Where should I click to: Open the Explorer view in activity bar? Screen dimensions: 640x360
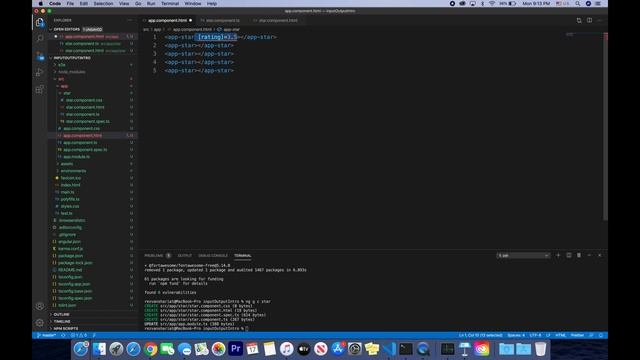point(40,23)
